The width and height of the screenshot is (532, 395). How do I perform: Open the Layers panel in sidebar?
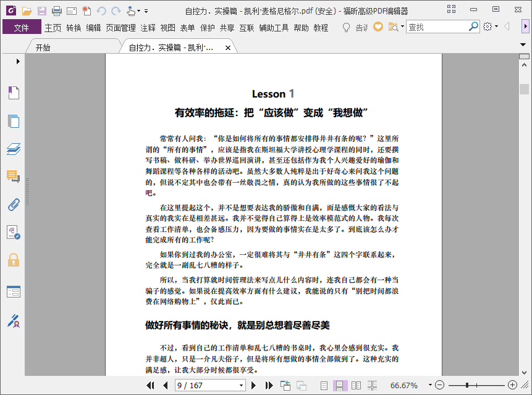tap(14, 149)
